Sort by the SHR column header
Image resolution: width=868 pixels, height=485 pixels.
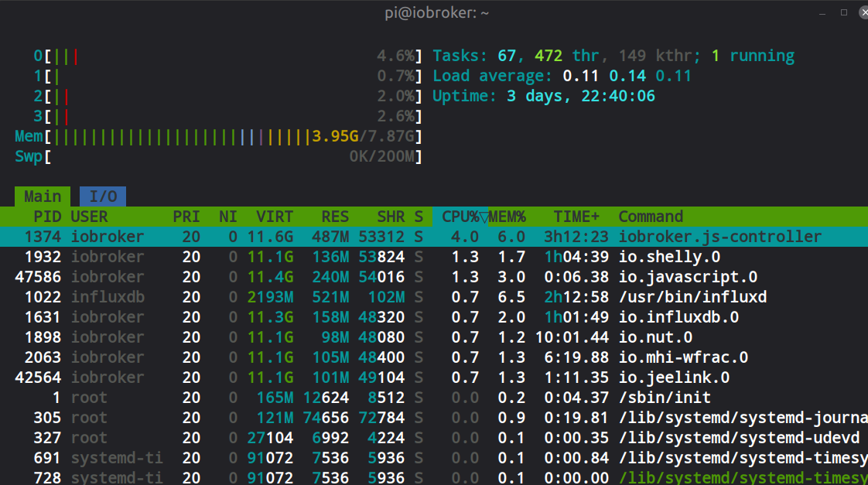coord(391,217)
